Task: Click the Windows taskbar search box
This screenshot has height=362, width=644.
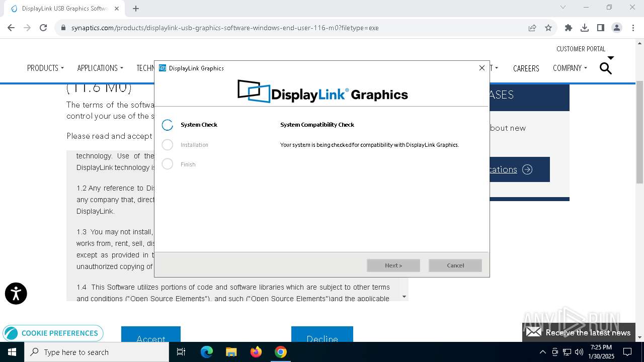Action: (97, 352)
